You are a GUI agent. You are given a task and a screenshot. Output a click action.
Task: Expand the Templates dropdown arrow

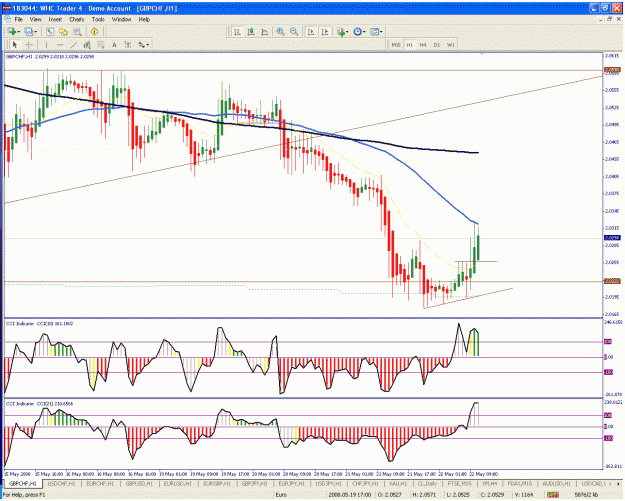point(381,31)
